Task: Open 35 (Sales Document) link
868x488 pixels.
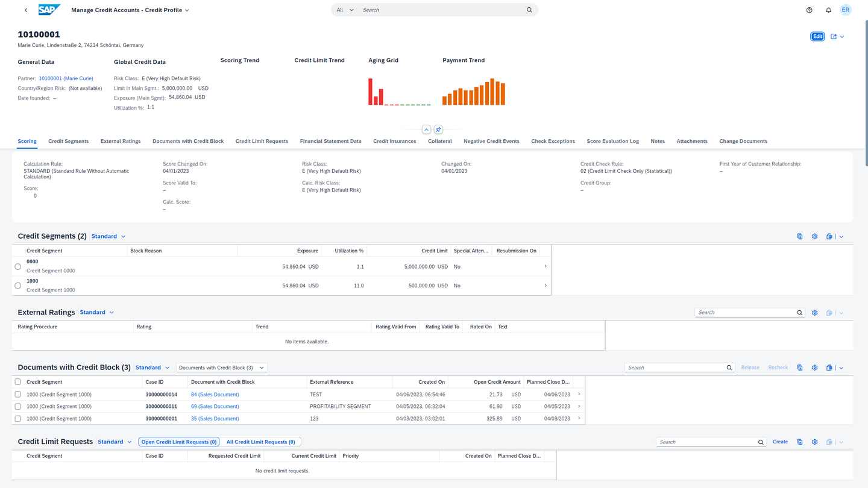Action: tap(215, 419)
